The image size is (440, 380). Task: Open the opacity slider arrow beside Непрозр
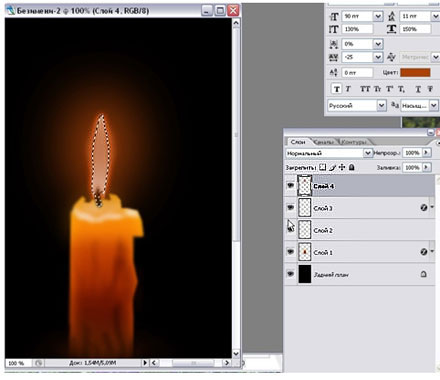[x=426, y=153]
